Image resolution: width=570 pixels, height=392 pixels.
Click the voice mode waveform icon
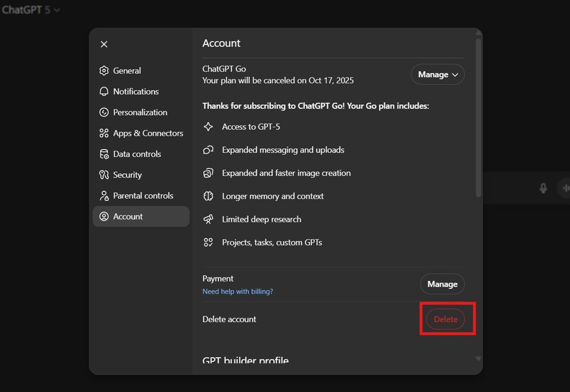pyautogui.click(x=565, y=188)
